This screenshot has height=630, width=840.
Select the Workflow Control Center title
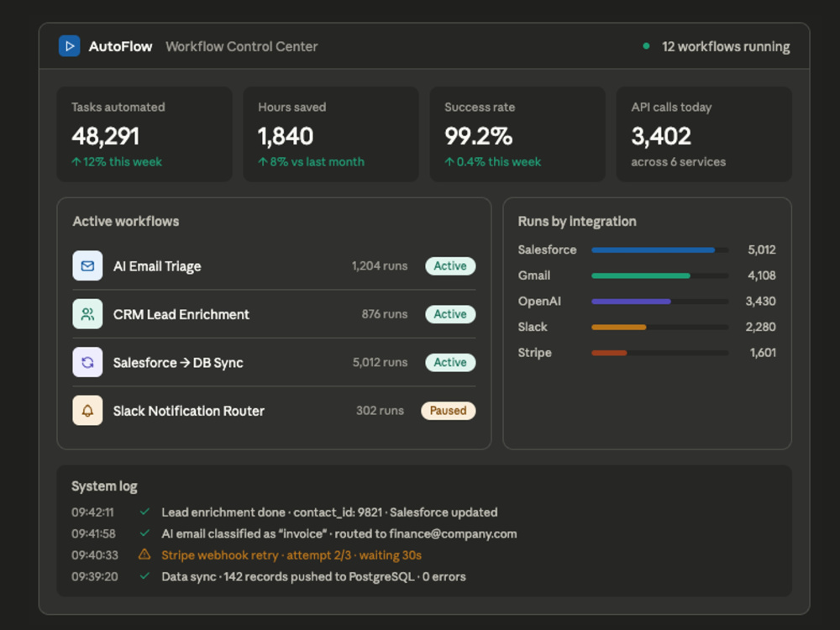(242, 46)
